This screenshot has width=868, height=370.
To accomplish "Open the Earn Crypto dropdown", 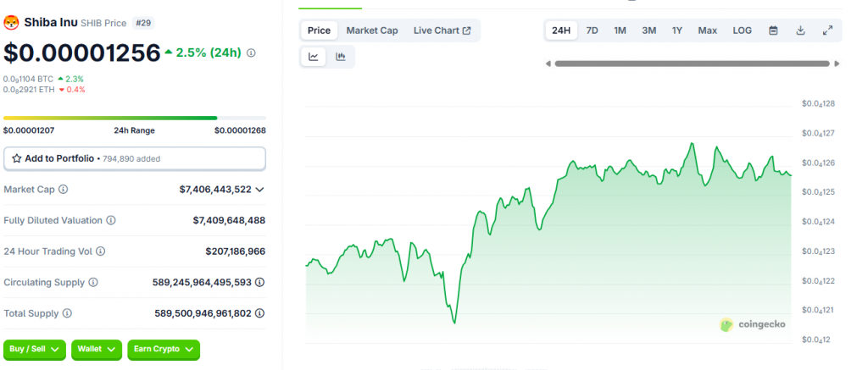I will [x=164, y=349].
